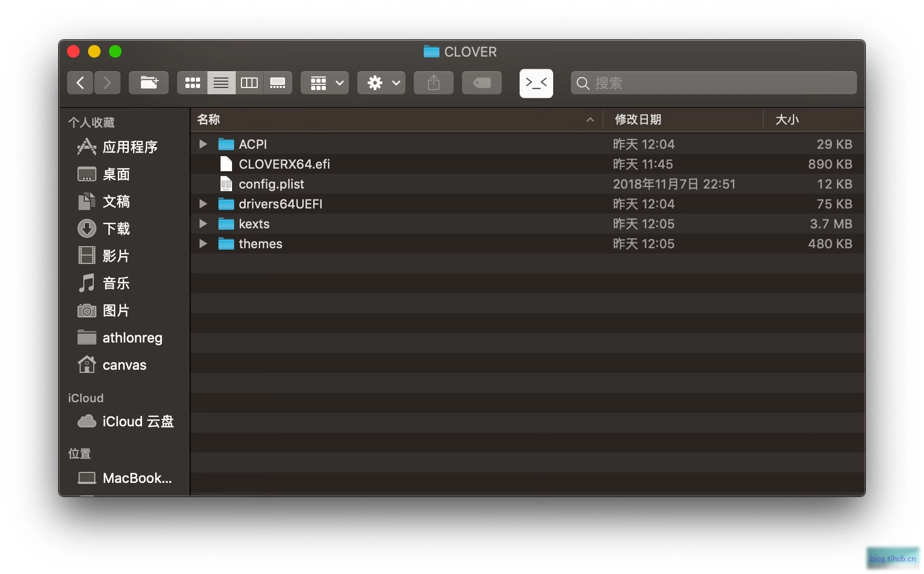Click the 搜索 search field
This screenshot has height=574, width=924.
click(x=714, y=83)
